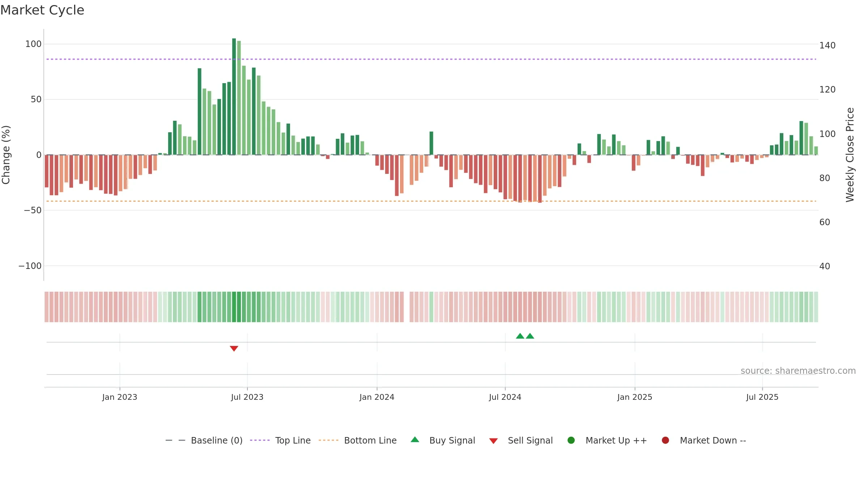Click the purple Top Line dash sample

(260, 440)
